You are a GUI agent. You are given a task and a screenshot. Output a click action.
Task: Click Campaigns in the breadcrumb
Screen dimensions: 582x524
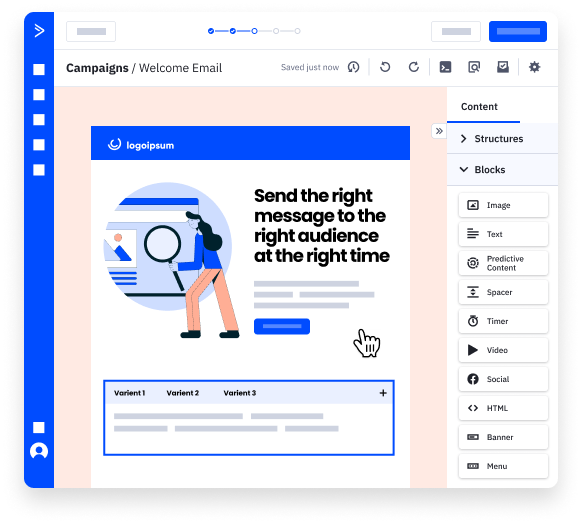click(97, 68)
